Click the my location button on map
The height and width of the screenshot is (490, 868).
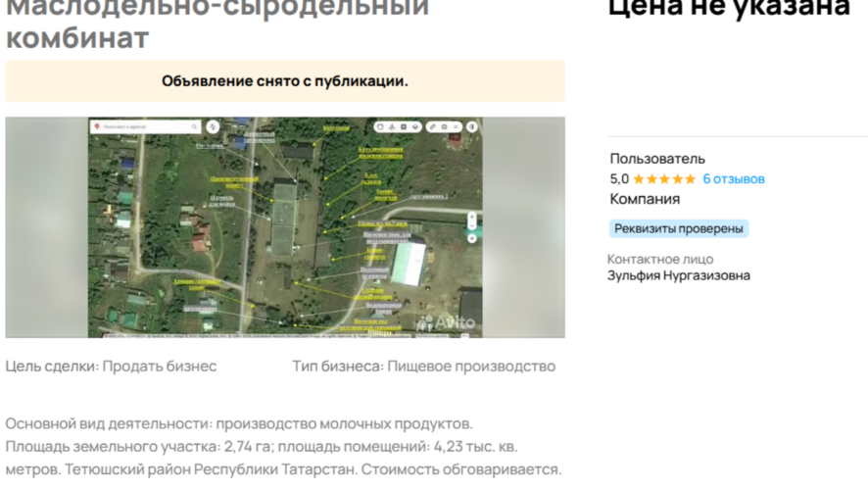coord(472,239)
